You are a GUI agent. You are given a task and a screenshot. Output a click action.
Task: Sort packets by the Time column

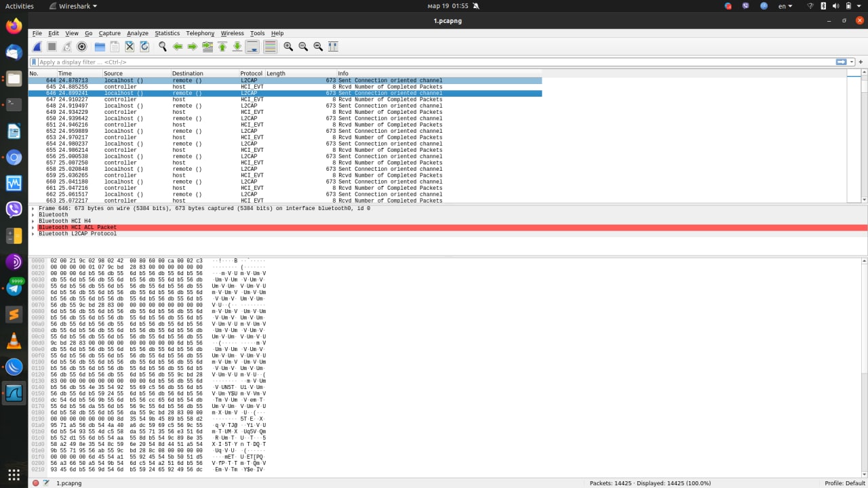[x=79, y=73]
